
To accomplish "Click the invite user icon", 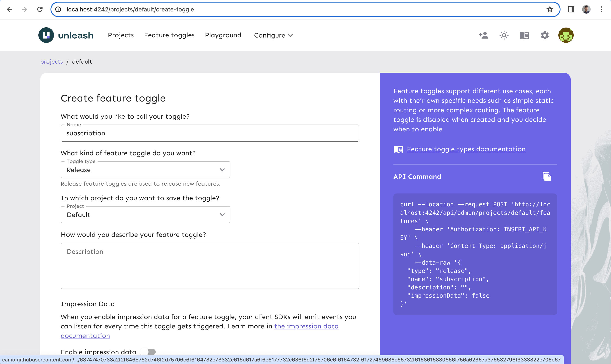I will [483, 35].
